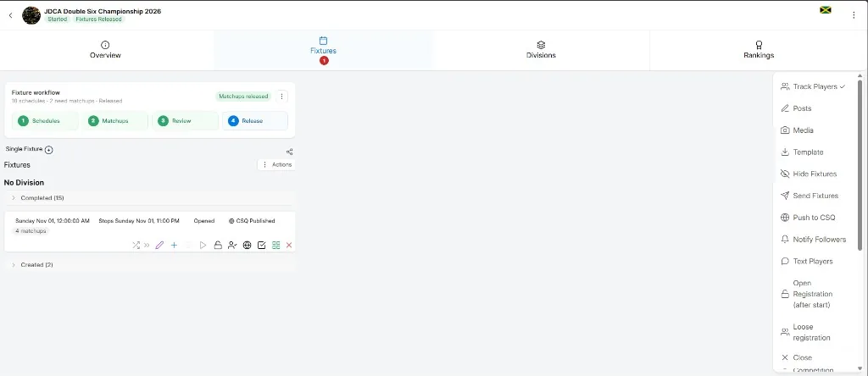Open the JDCA championship avatar image
Screen dimensions: 868x376
tap(31, 15)
